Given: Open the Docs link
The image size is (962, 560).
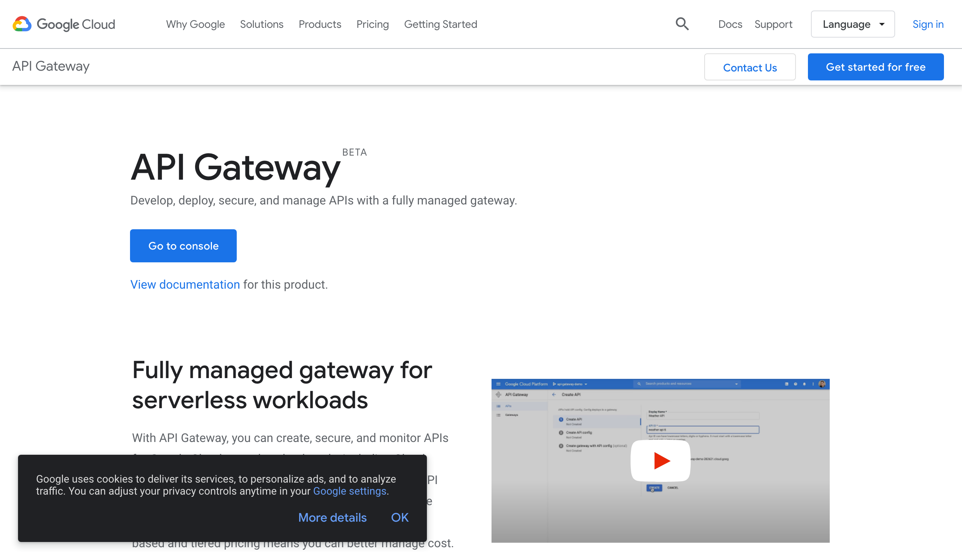Looking at the screenshot, I should 730,24.
